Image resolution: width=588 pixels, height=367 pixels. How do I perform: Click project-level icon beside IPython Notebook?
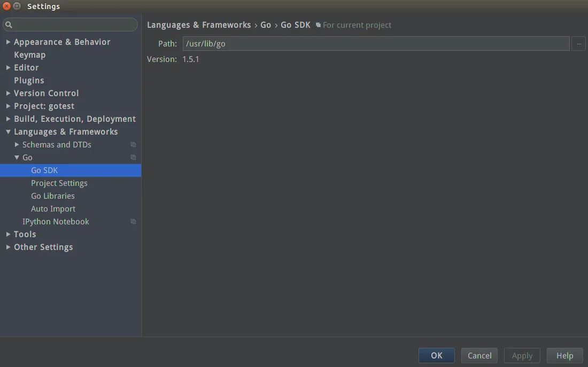pyautogui.click(x=133, y=222)
